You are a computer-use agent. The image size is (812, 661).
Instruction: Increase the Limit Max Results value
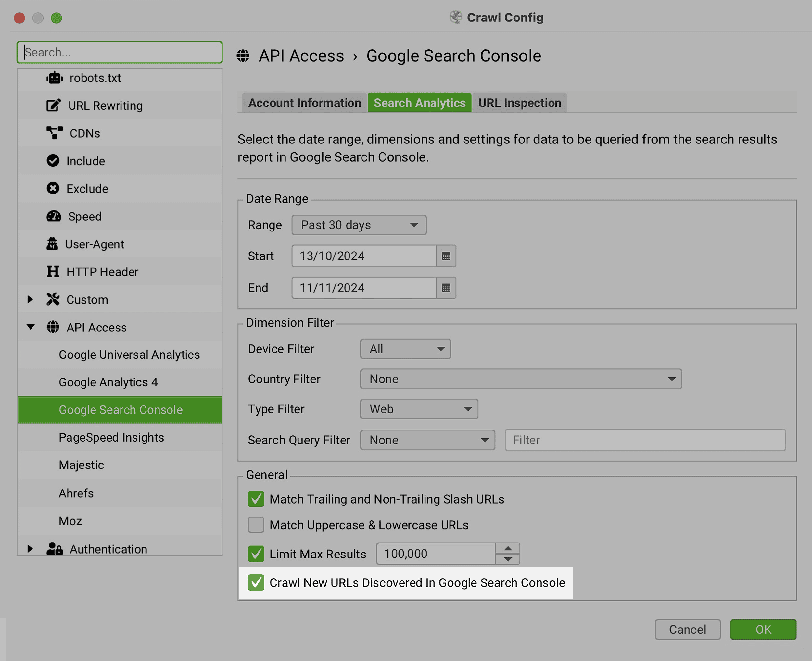click(508, 548)
